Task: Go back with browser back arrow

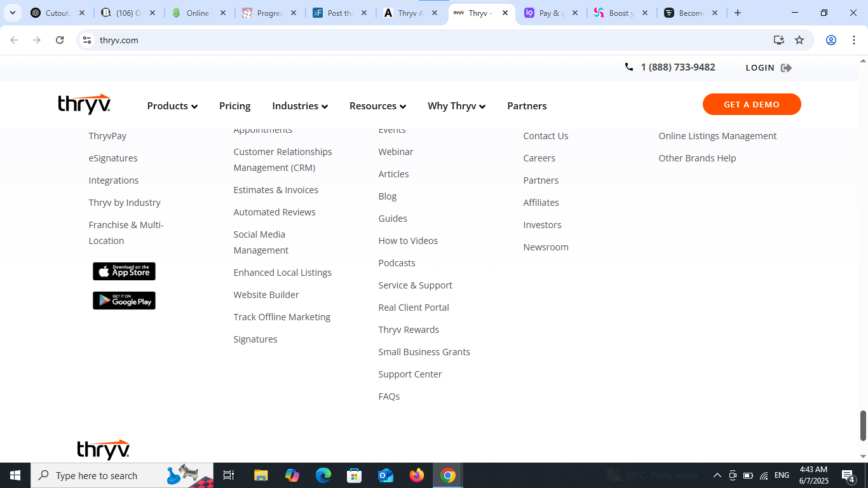Action: [x=14, y=40]
